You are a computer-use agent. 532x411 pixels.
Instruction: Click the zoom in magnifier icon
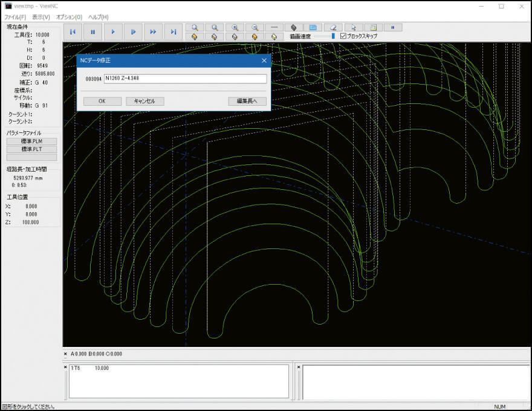coord(235,27)
